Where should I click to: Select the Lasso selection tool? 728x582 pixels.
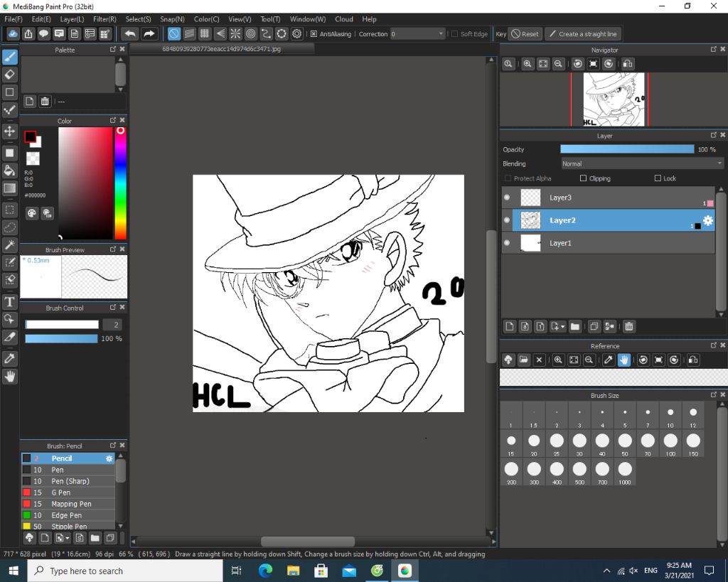tap(10, 227)
